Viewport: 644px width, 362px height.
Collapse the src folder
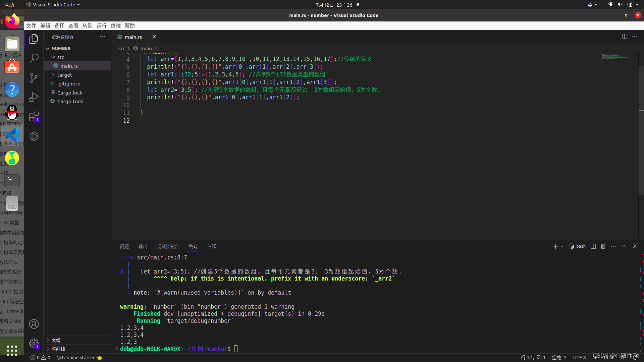(x=77, y=57)
